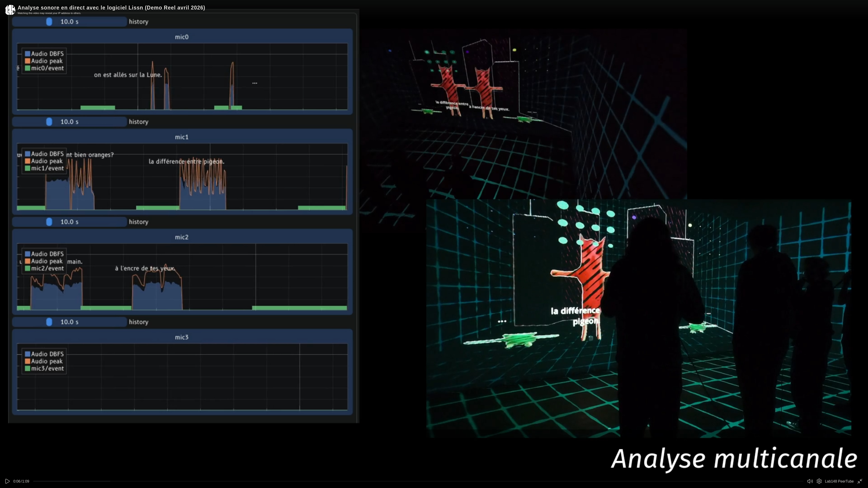The image size is (868, 488).
Task: Click the transcript 'la différence entre pigeon.' in mic1
Action: click(x=186, y=162)
